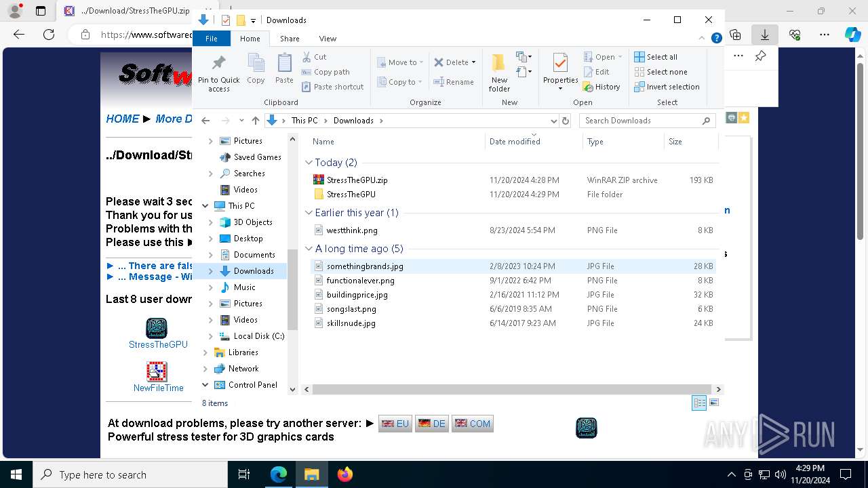The image size is (868, 488).
Task: Click Rename in the ribbon
Action: tap(454, 82)
